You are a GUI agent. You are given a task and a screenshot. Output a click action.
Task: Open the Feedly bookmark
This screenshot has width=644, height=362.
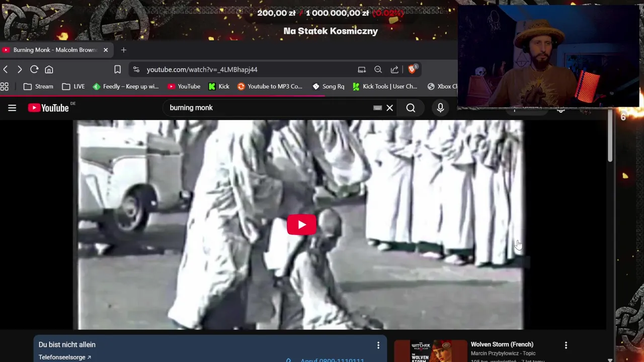(x=126, y=86)
